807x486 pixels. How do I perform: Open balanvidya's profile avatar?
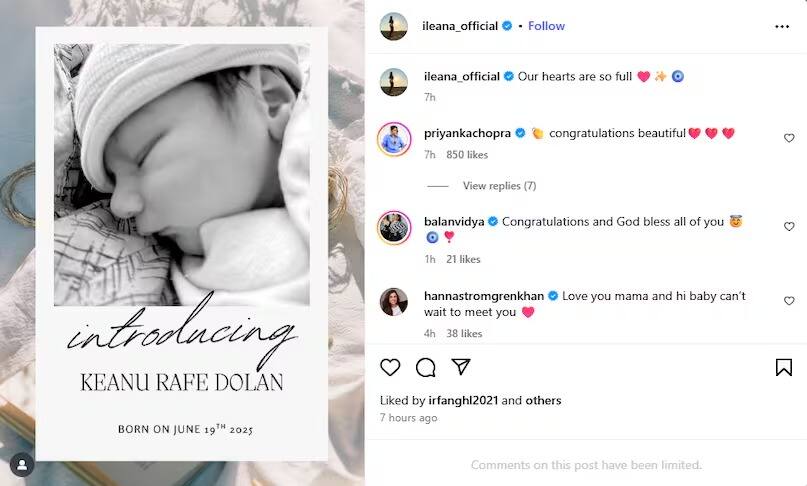point(394,228)
